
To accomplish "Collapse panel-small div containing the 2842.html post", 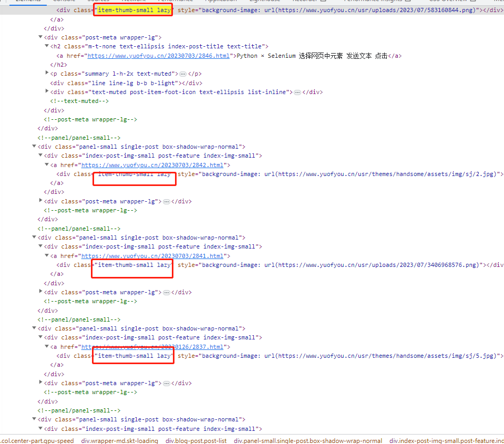I will click(34, 147).
